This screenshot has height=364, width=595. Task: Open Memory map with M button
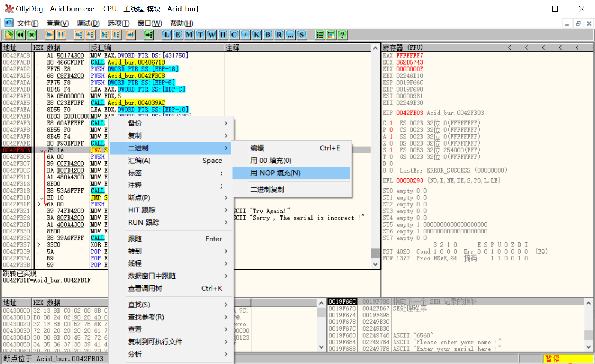point(189,35)
